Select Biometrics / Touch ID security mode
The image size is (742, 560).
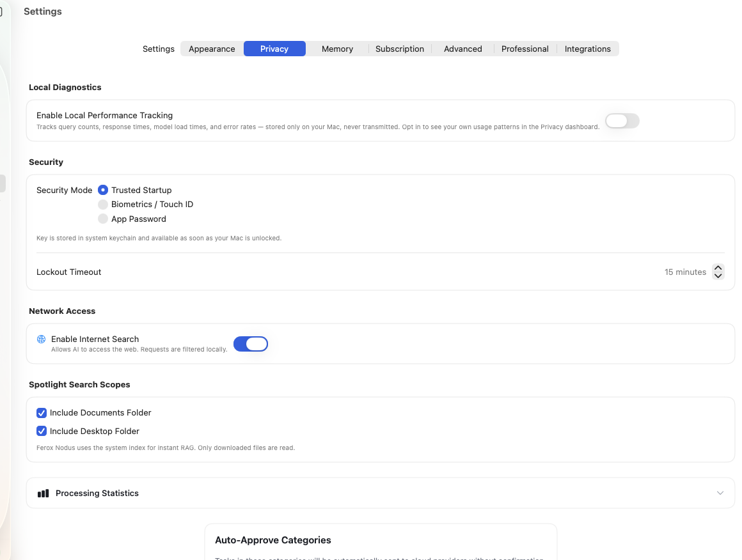[103, 204]
